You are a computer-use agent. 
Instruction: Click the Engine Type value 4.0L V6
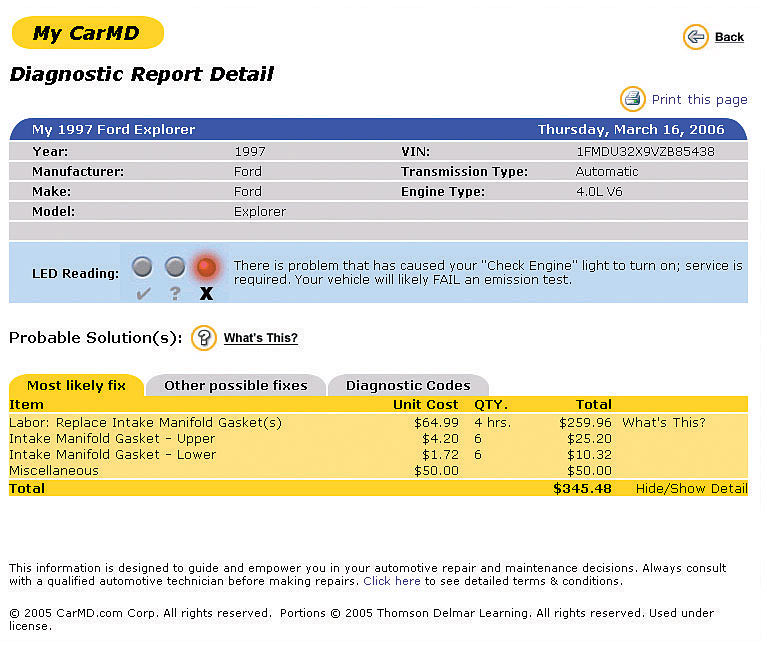click(x=599, y=192)
